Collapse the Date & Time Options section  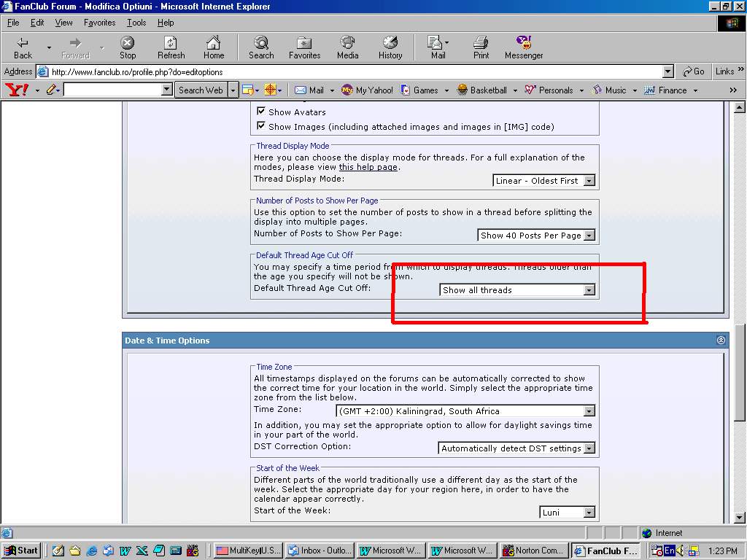721,340
